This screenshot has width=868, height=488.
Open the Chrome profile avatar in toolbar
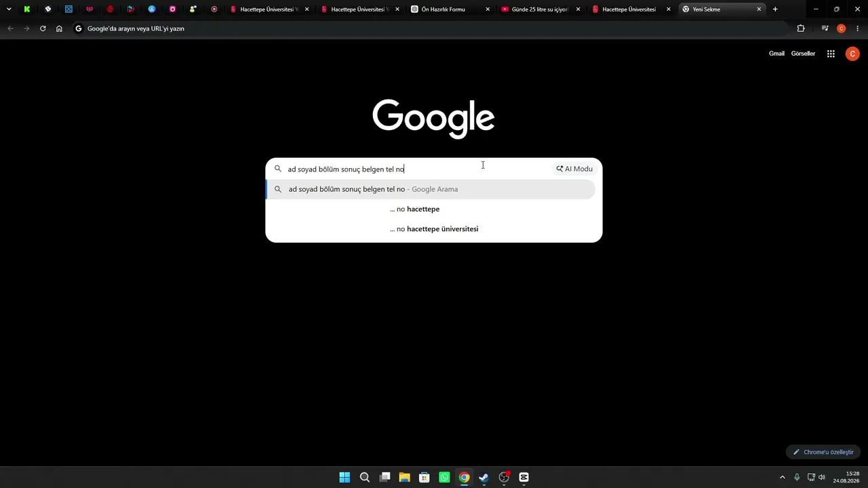pos(842,28)
